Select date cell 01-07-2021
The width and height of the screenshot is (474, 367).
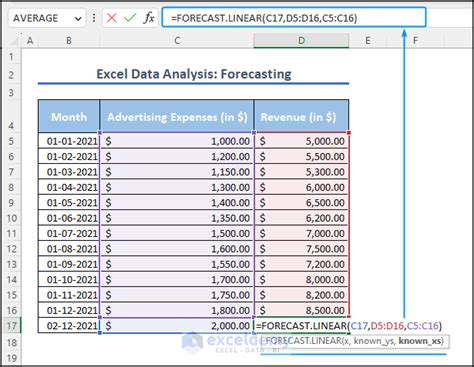point(69,233)
